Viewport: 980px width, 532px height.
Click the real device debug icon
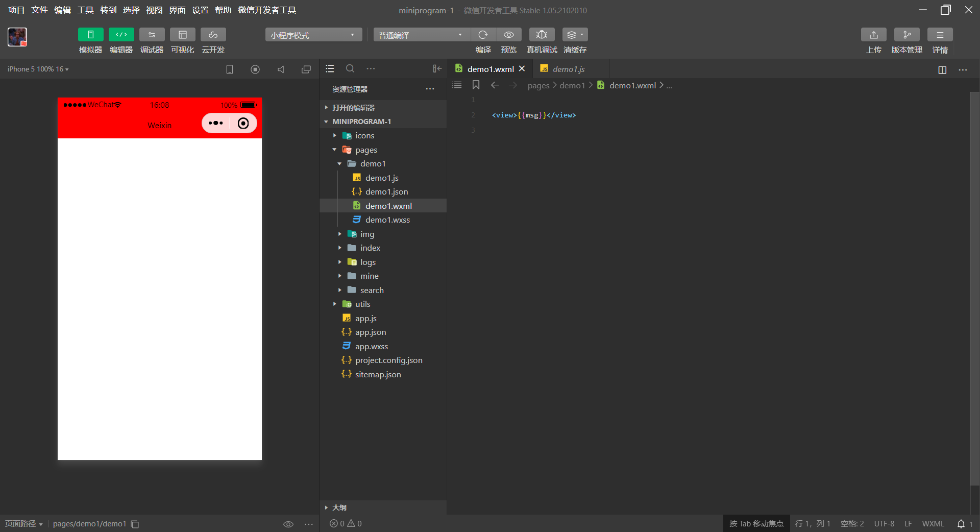click(x=542, y=35)
